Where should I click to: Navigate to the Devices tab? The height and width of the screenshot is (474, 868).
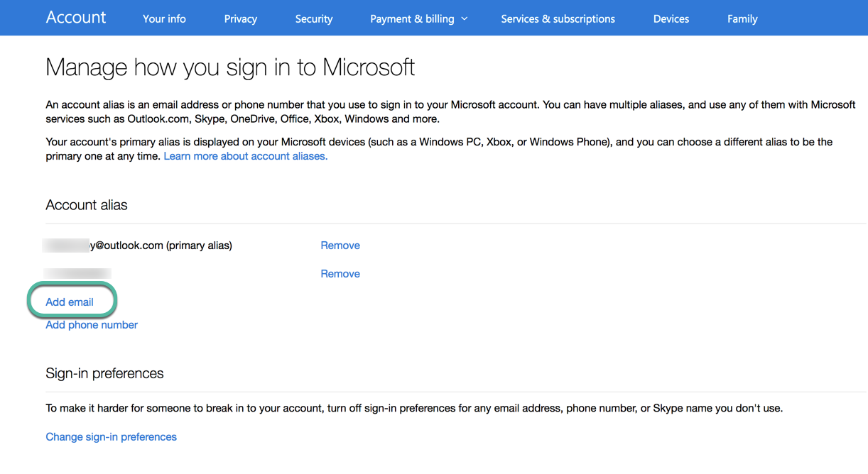pyautogui.click(x=671, y=19)
